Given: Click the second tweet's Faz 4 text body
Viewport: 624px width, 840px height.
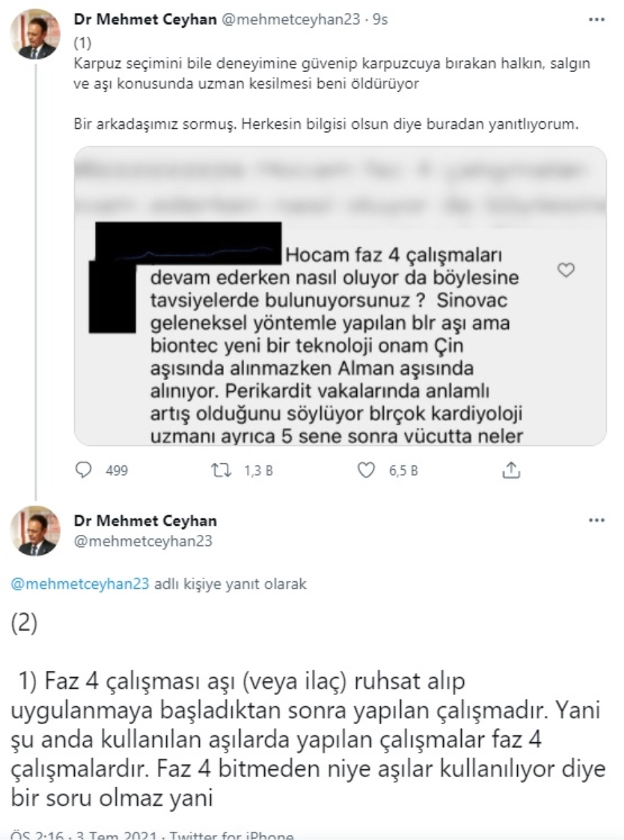Looking at the screenshot, I should coord(309,740).
